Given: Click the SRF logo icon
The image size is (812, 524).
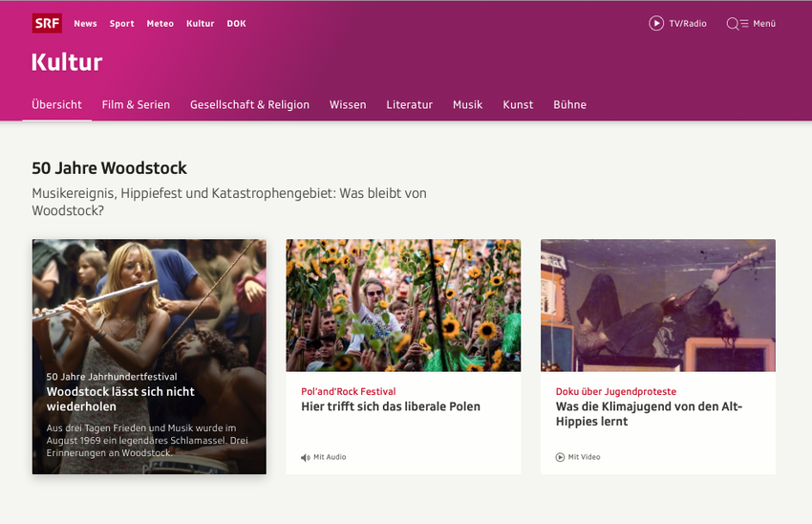Looking at the screenshot, I should (x=47, y=23).
